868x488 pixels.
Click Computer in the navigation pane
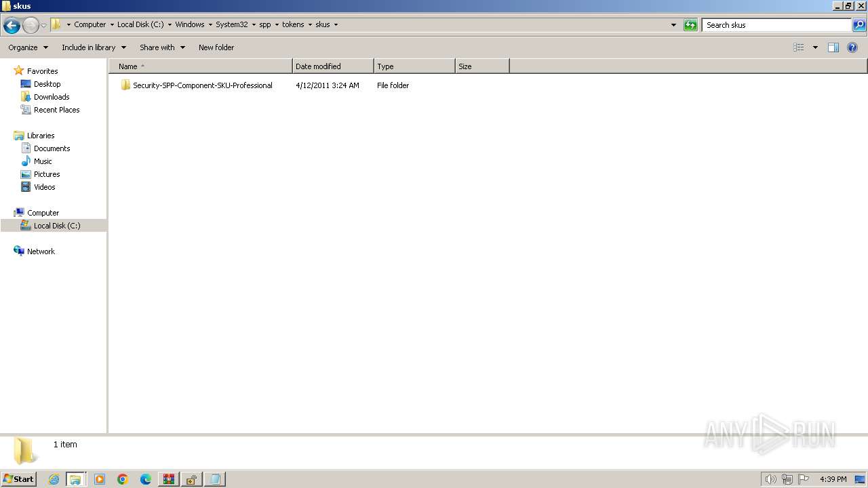tap(43, 213)
